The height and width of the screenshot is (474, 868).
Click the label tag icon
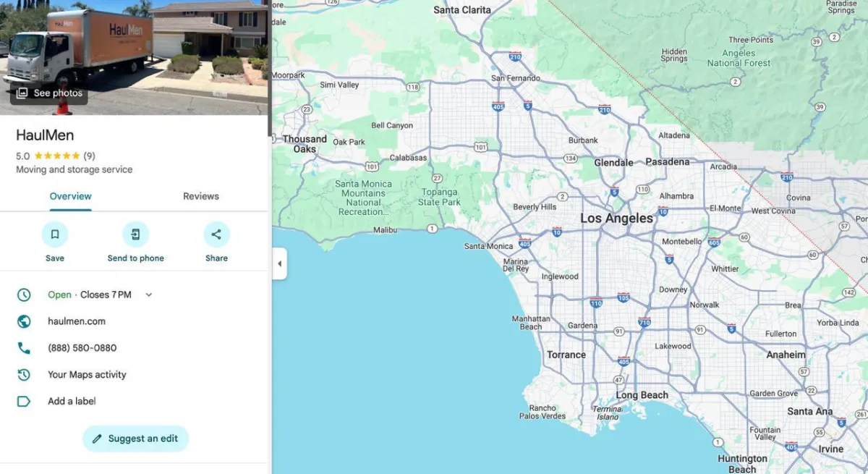pos(24,401)
